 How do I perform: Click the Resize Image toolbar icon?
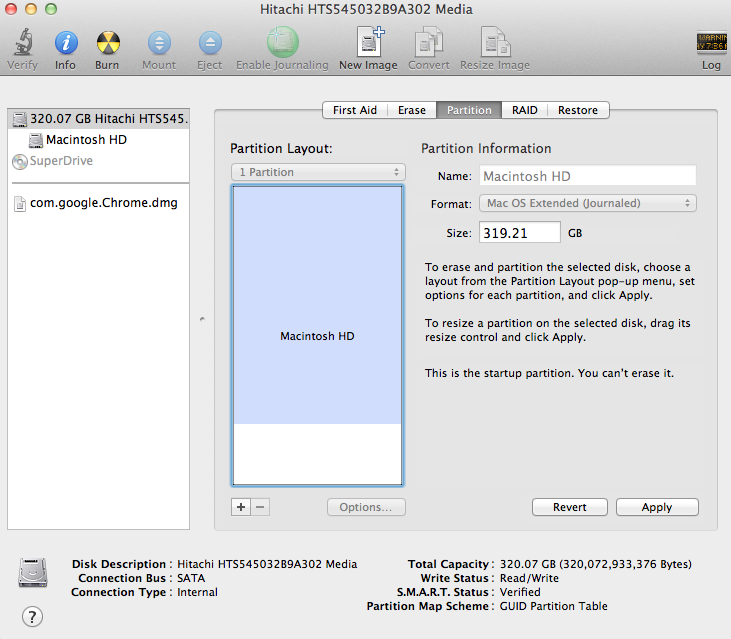pyautogui.click(x=495, y=41)
